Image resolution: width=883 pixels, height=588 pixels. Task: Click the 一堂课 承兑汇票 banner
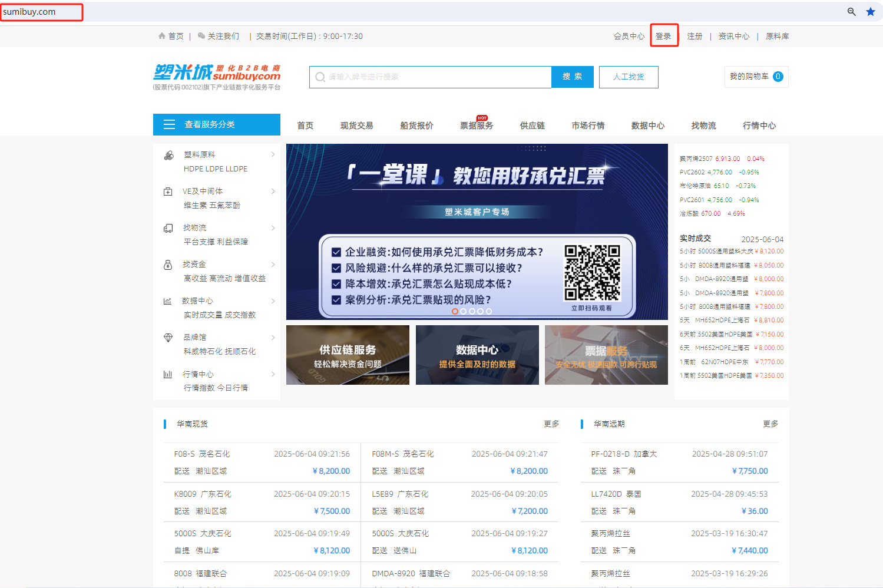coord(477,232)
